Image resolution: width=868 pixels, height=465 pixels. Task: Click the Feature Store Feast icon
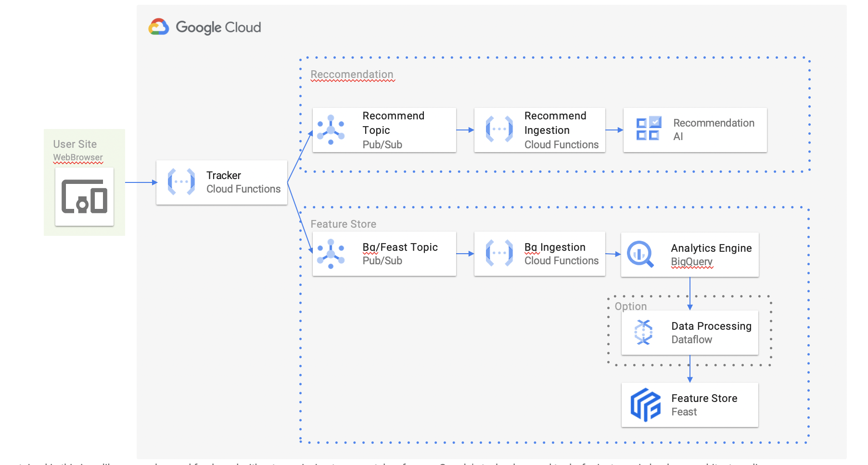(x=646, y=405)
